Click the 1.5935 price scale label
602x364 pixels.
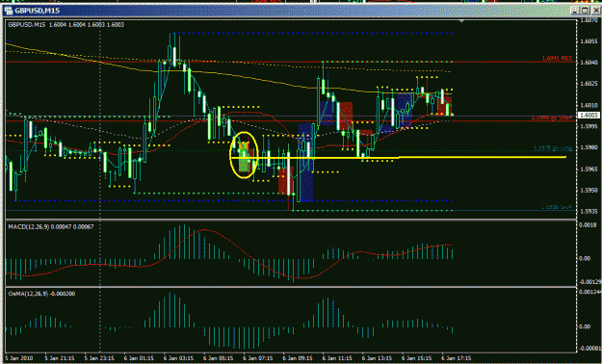pyautogui.click(x=589, y=211)
